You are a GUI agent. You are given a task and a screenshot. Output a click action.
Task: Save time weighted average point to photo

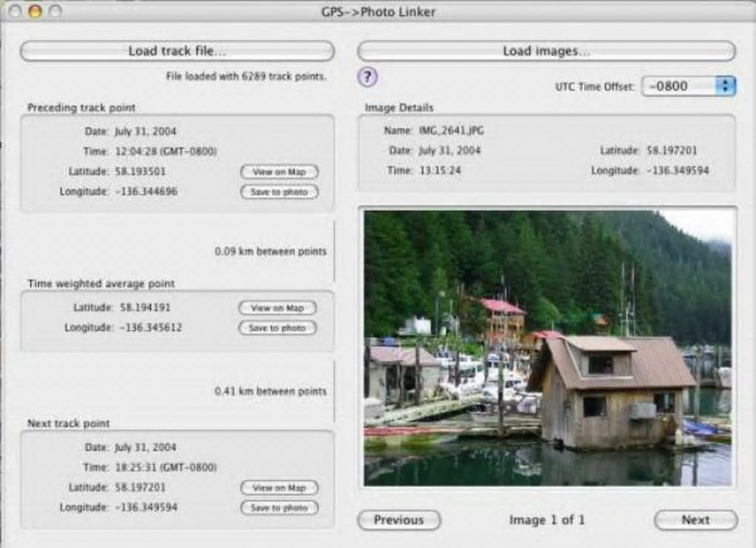pyautogui.click(x=278, y=328)
